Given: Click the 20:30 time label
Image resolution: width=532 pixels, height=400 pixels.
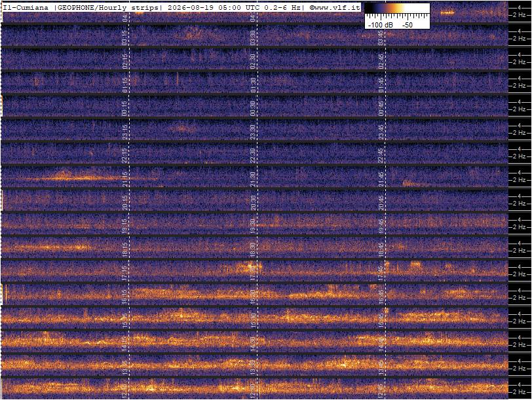Looking at the screenshot, I should (x=252, y=203).
